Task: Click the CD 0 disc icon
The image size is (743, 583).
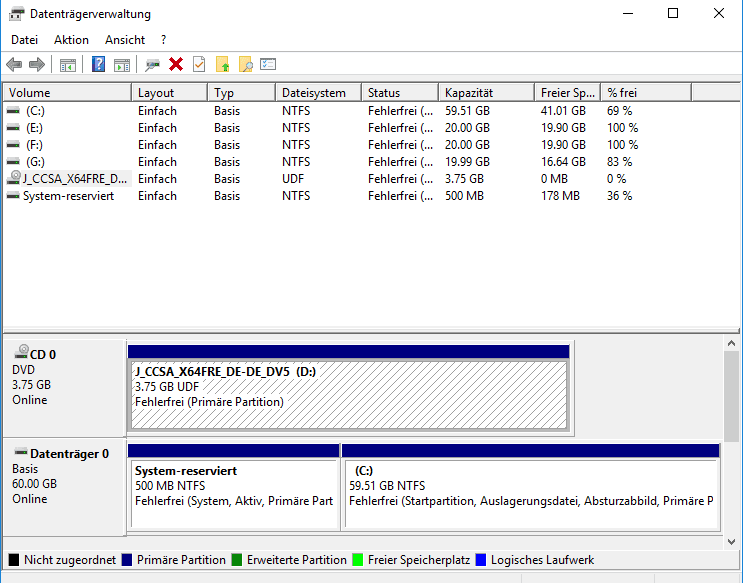Action: [x=21, y=352]
